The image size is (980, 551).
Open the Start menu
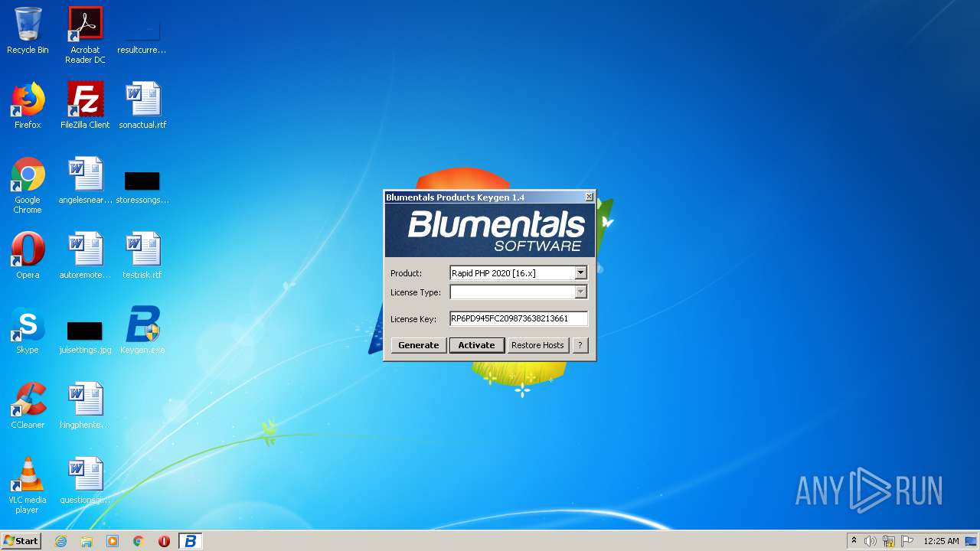21,541
